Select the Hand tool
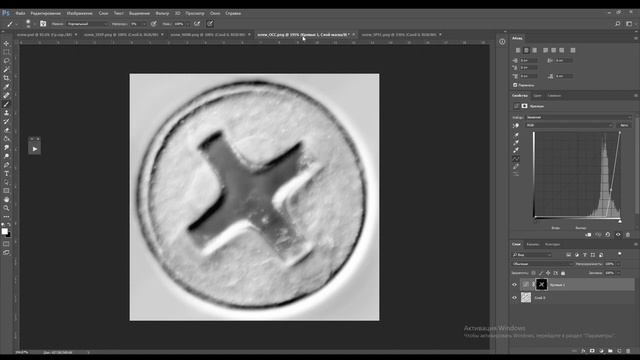Viewport: 640px width, 360px height. [6, 200]
